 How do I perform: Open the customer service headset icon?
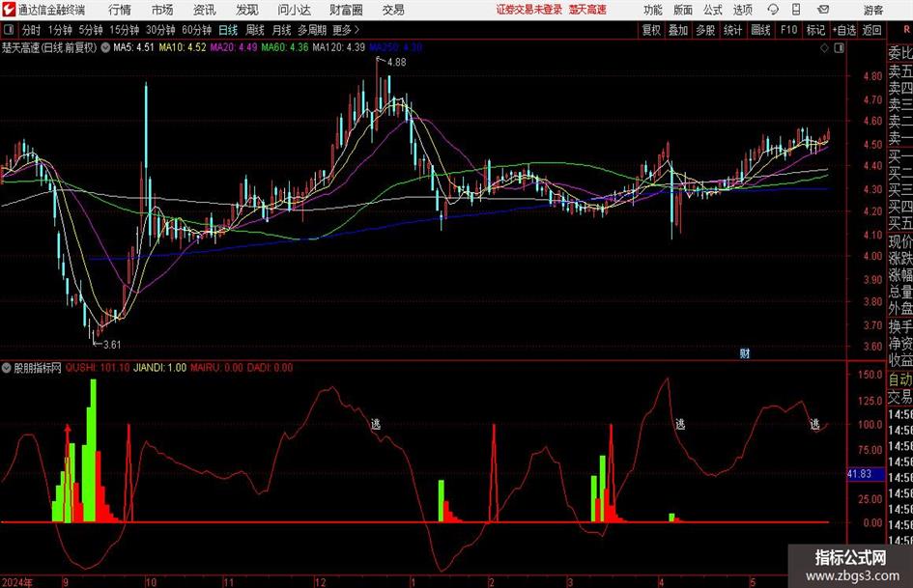pos(773,10)
